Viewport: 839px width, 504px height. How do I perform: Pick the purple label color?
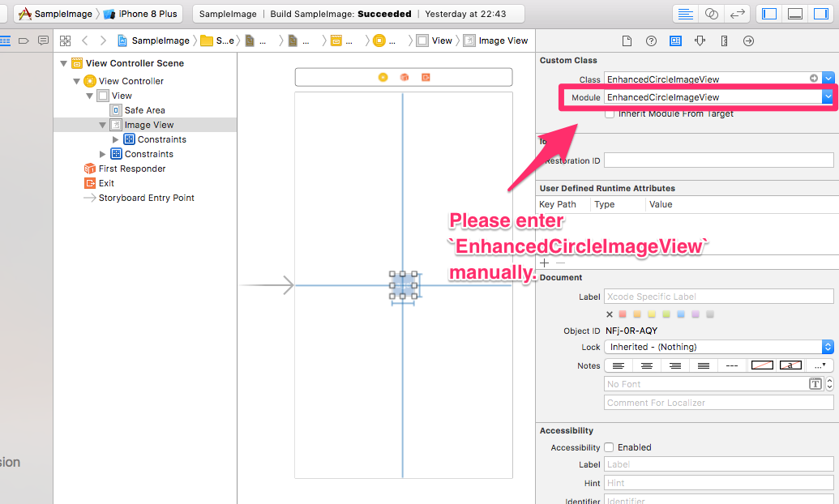[x=696, y=314]
